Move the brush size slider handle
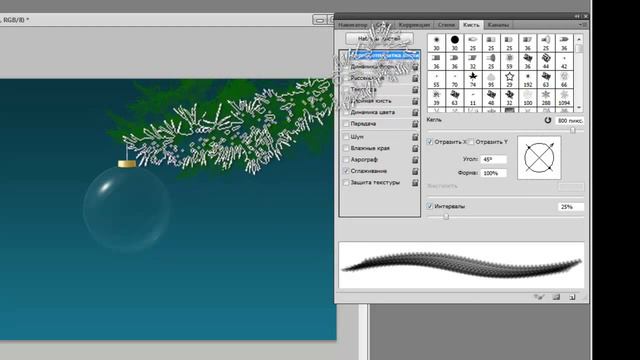Viewport: 640px width, 360px height. pos(573,130)
